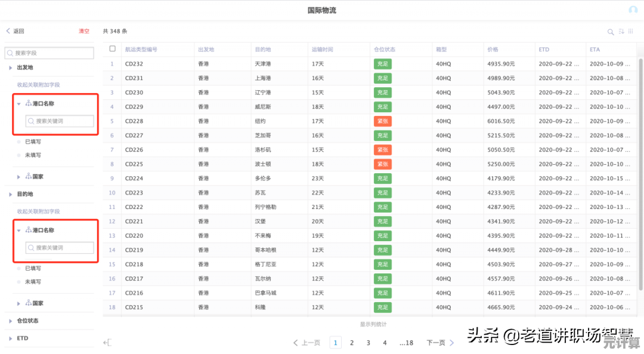Tick the select-all checkbox in table header
644x354 pixels.
tap(112, 49)
